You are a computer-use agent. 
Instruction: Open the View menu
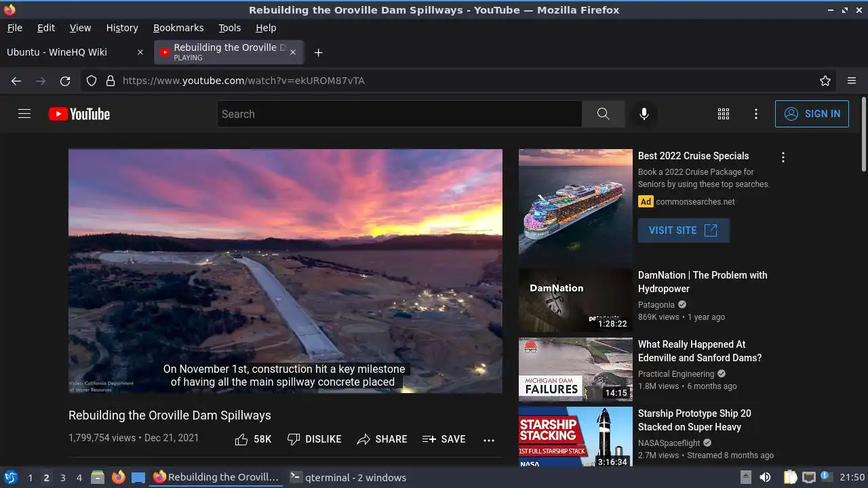[x=80, y=28]
